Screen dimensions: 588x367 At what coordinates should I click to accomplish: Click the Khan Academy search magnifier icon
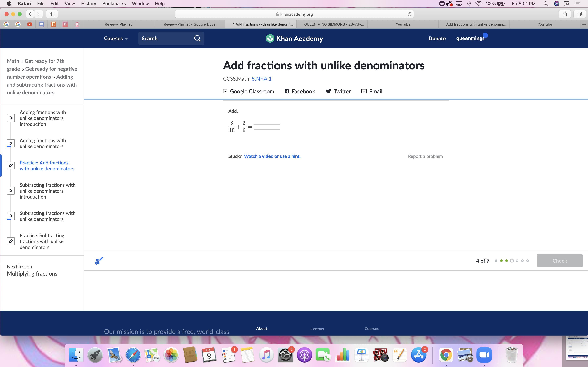point(197,38)
